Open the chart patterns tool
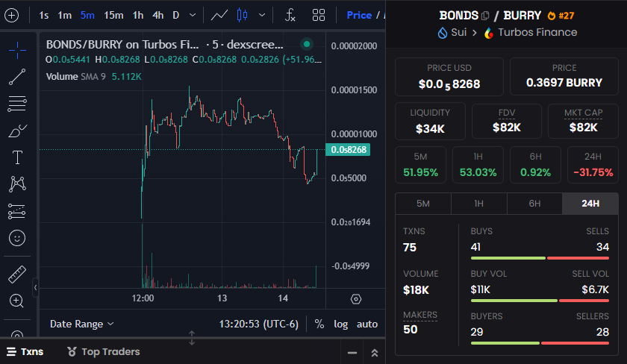 (x=17, y=184)
